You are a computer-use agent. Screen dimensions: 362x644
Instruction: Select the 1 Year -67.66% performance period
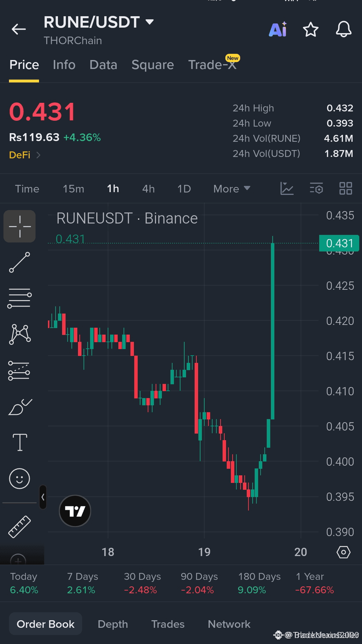[314, 583]
